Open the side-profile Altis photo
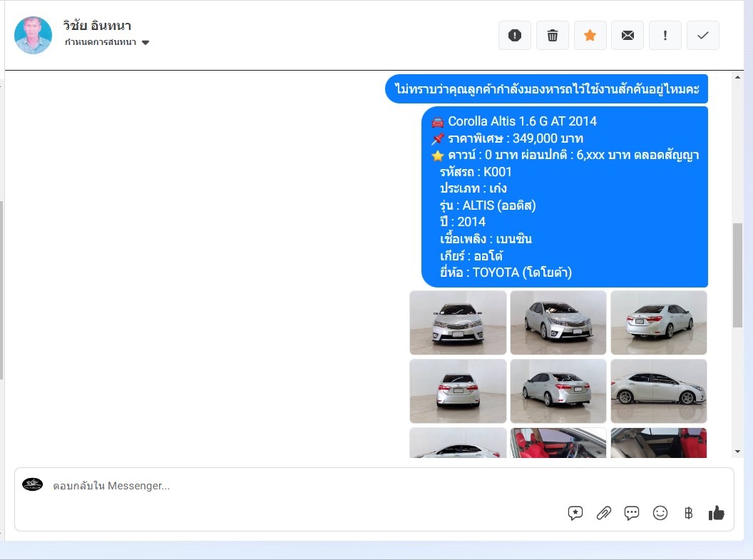This screenshot has height=560, width=753. pyautogui.click(x=658, y=391)
